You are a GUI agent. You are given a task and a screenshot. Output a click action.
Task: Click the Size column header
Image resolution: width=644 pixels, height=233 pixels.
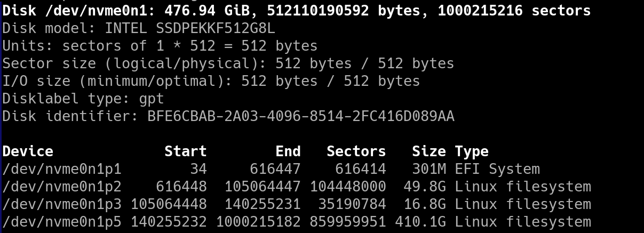(428, 152)
